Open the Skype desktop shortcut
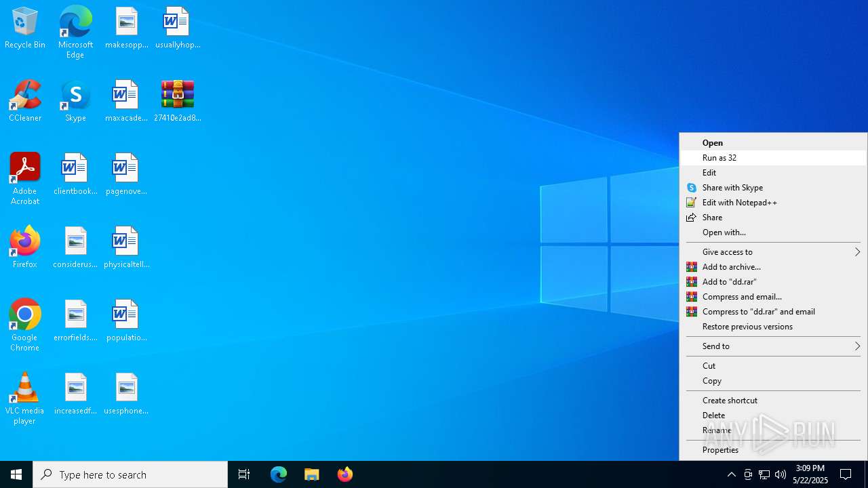The height and width of the screenshot is (488, 868). [75, 102]
